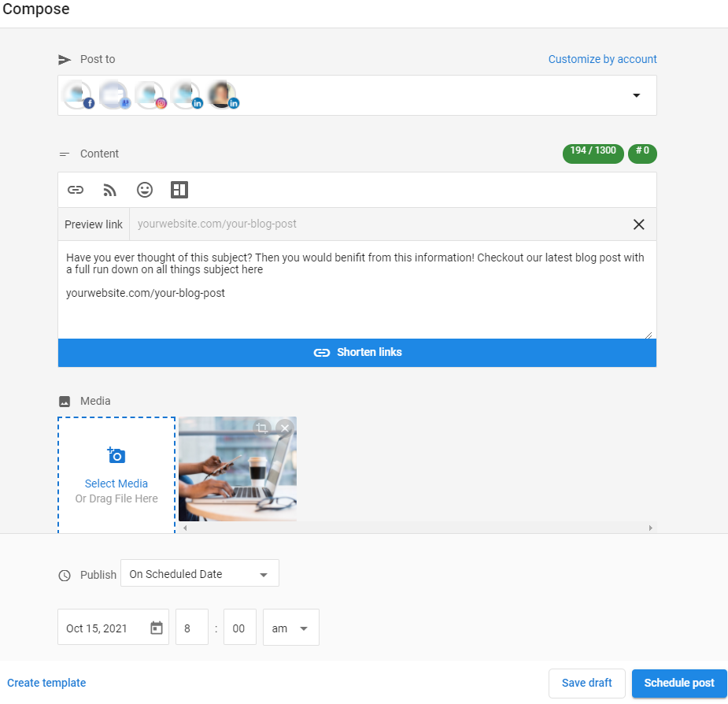This screenshot has height=704, width=728.
Task: Click the crop icon on media thumbnail
Action: click(x=262, y=428)
